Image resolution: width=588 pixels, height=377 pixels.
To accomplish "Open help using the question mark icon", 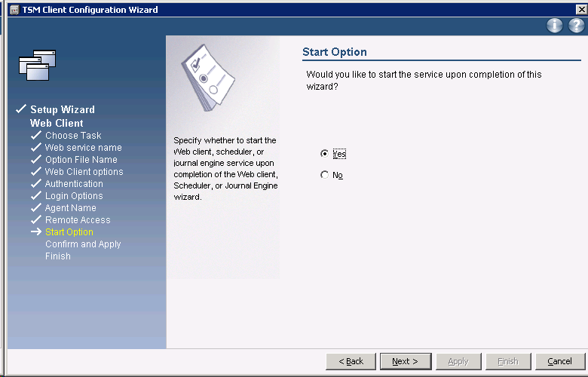I will click(576, 26).
